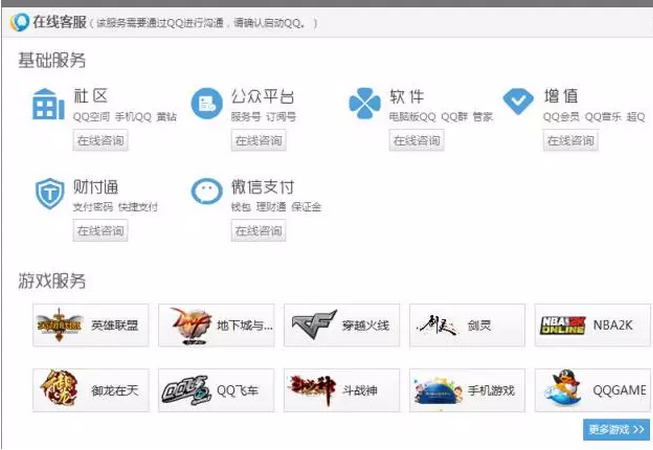Click 管家 under 软件
This screenshot has width=653, height=450.
pos(483,117)
